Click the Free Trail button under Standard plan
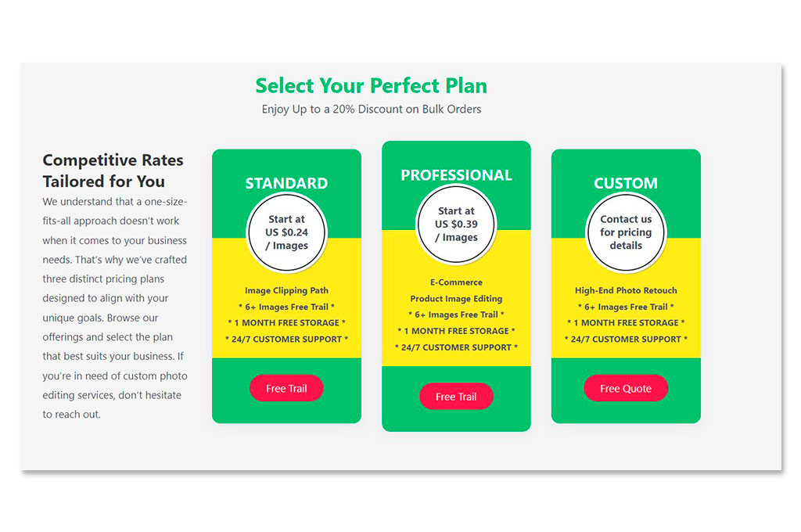The width and height of the screenshot is (801, 532). (286, 388)
